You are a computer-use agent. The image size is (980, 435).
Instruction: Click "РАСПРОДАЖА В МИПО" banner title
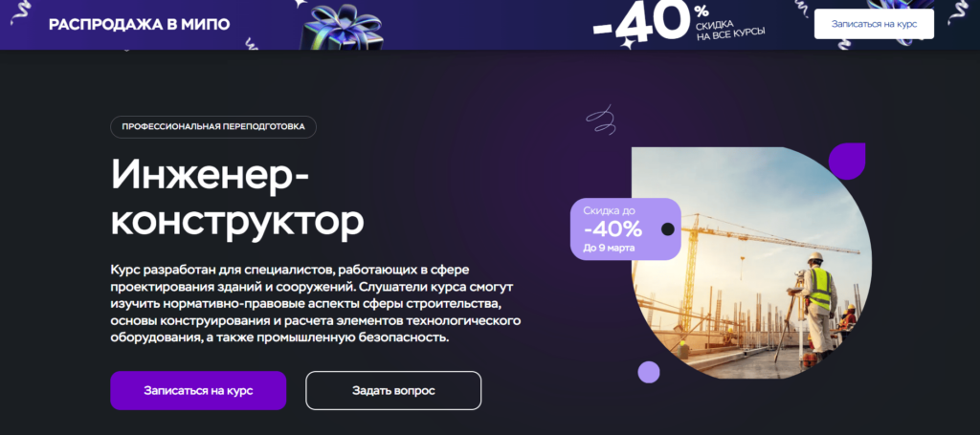(x=140, y=24)
